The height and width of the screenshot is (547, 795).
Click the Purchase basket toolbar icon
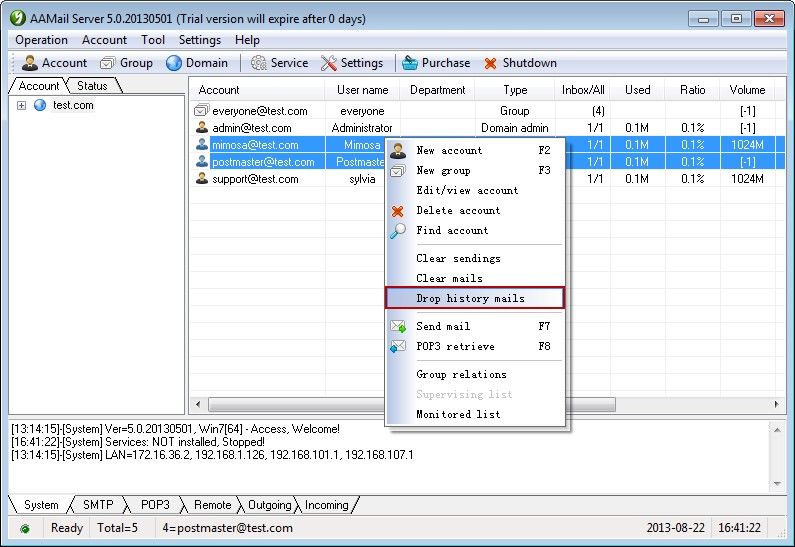tap(410, 63)
